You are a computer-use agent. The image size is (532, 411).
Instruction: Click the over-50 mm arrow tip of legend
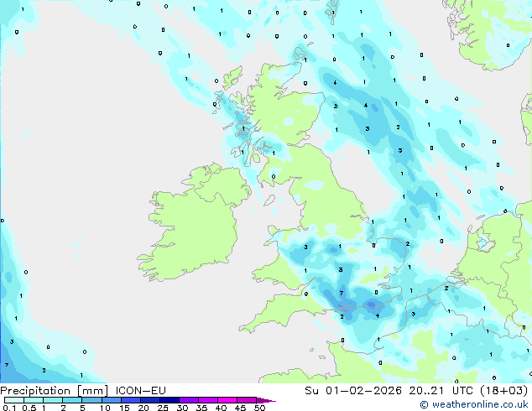pos(266,400)
